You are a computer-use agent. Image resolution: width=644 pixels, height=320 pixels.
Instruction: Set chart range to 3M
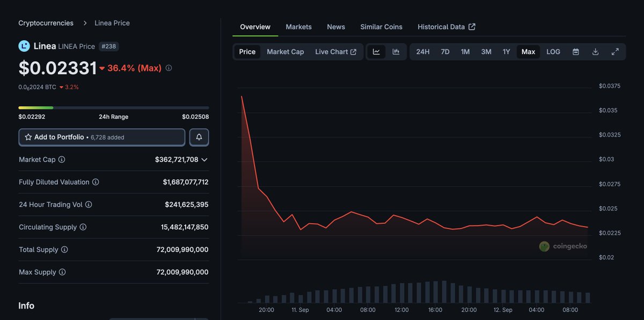coord(486,52)
